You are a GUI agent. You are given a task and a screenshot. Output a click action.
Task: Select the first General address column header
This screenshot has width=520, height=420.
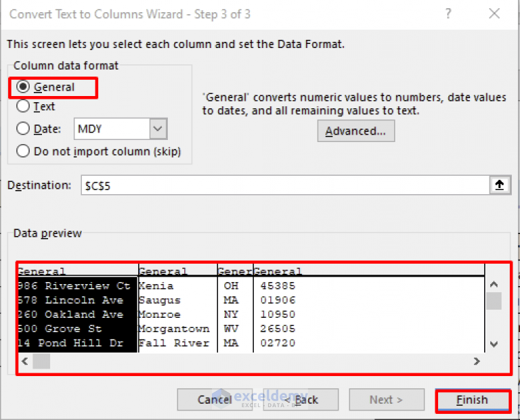[78, 271]
